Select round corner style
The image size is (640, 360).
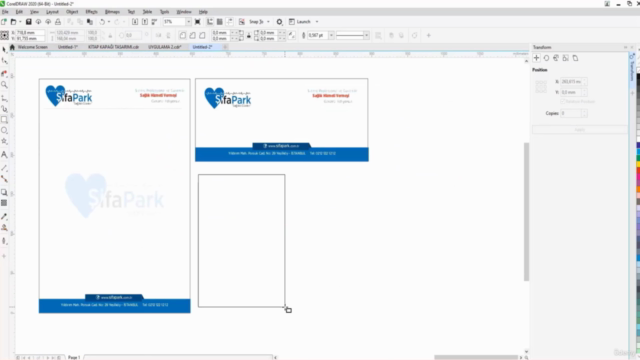click(x=182, y=36)
